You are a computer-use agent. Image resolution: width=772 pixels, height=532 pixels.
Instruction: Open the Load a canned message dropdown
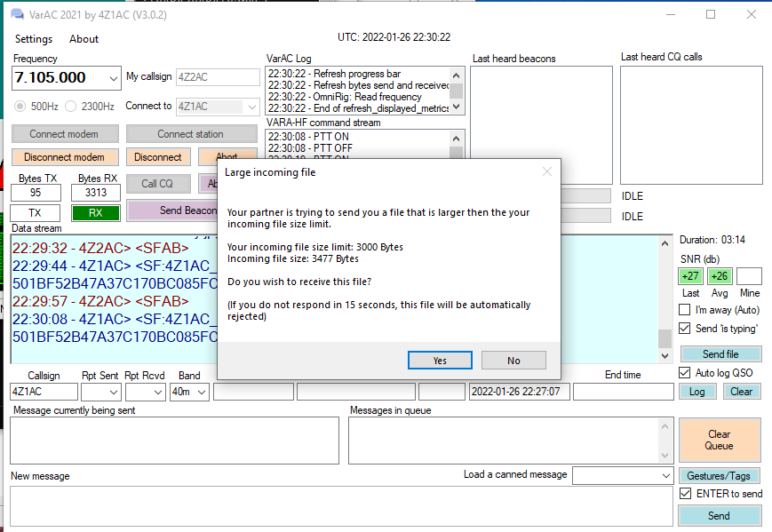coord(666,476)
